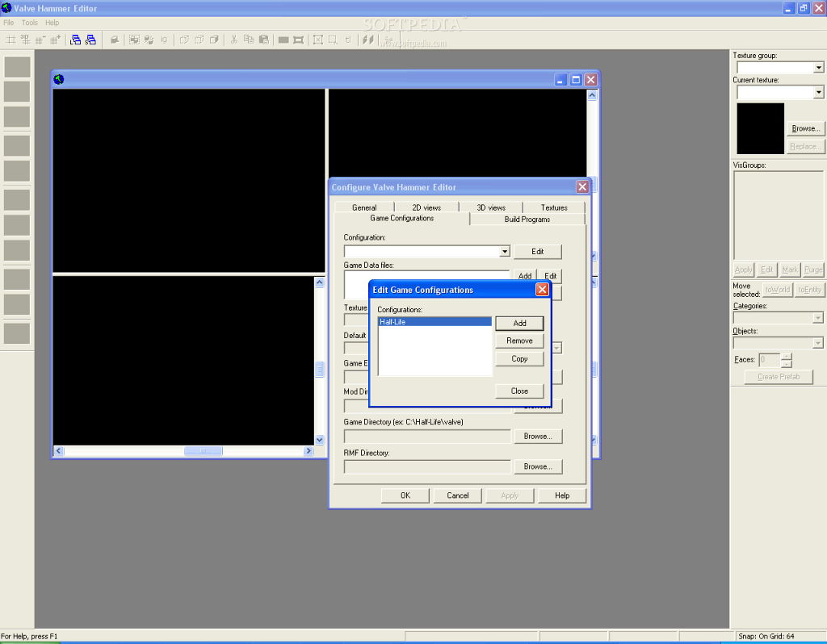Click the Hammer globe icon in child window
Viewport: 827px width, 644px height.
[x=58, y=79]
